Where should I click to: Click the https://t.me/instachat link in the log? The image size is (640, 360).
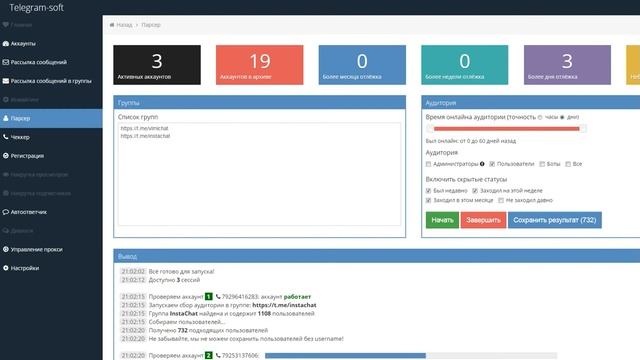tap(284, 305)
